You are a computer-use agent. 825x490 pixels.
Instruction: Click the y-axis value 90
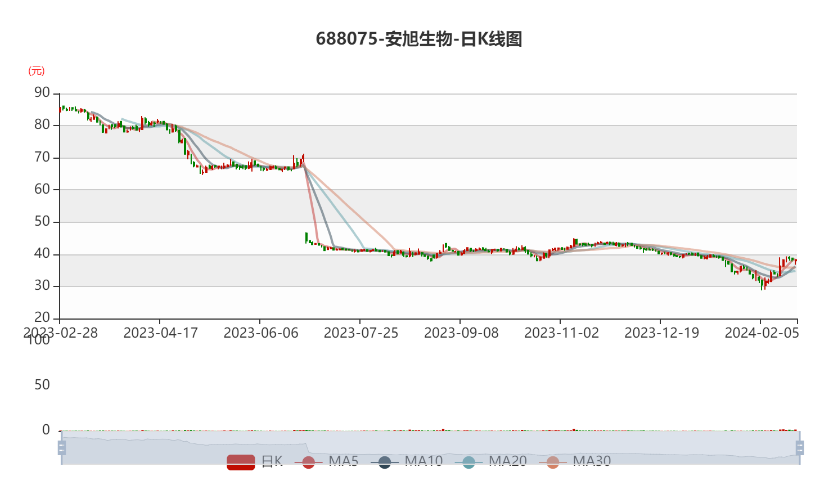[x=42, y=93]
